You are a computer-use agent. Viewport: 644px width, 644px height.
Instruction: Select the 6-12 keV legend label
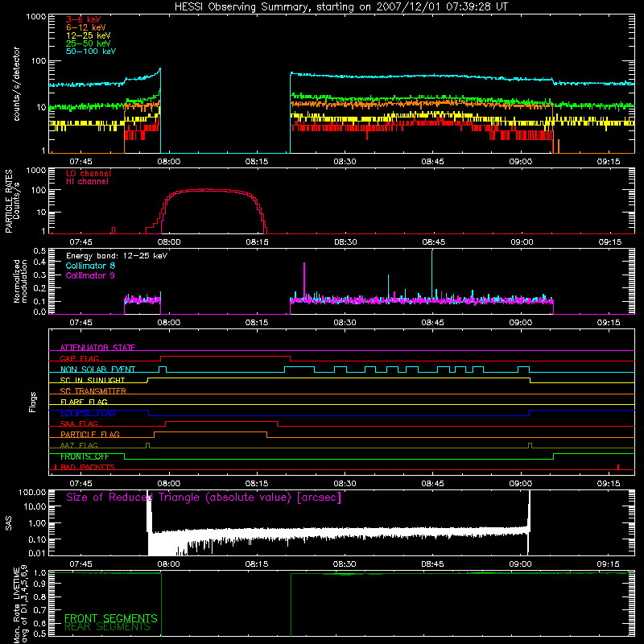[x=86, y=27]
